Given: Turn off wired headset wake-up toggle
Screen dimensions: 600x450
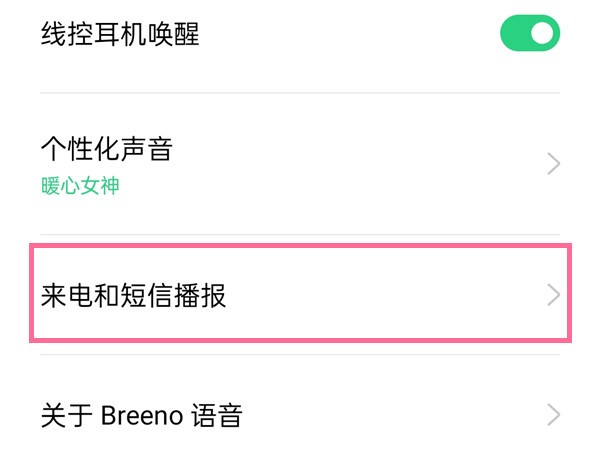Looking at the screenshot, I should [x=529, y=35].
